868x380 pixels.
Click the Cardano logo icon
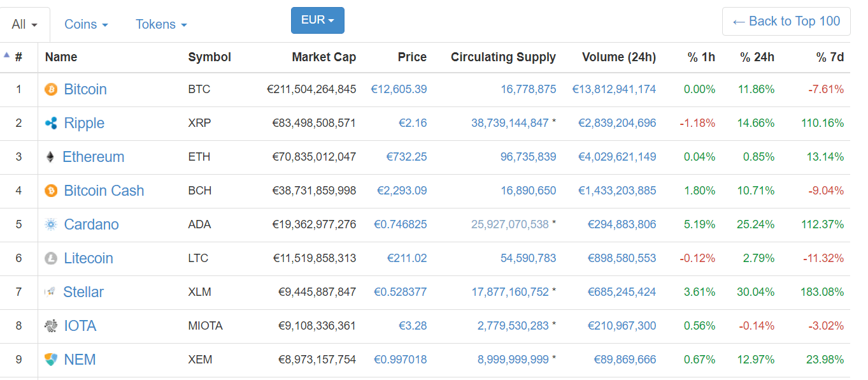click(x=51, y=224)
